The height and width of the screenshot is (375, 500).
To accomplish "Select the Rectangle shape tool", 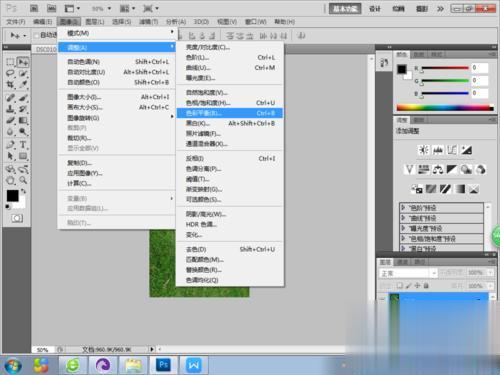I will point(23,156).
